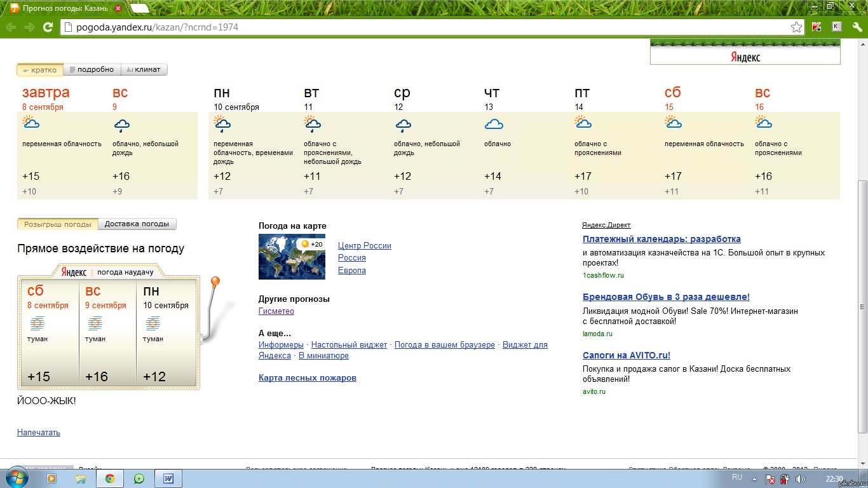Pull the orange slot machine lever
868x488 pixels.
tap(215, 281)
